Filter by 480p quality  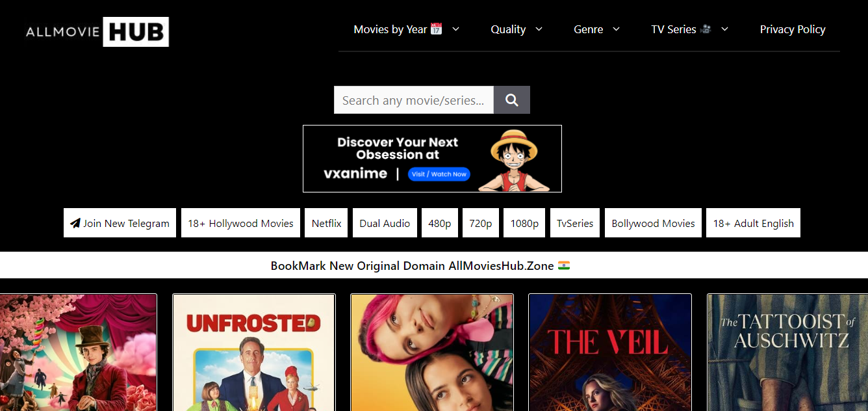tap(440, 223)
